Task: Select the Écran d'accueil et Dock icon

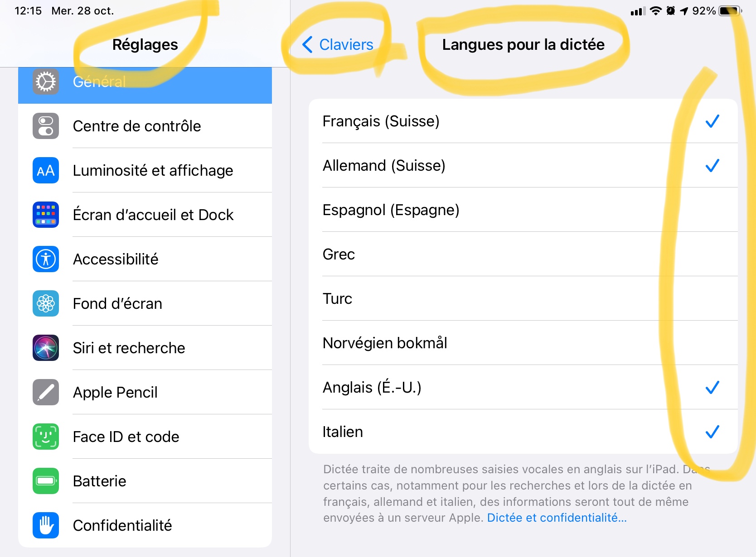Action: [46, 215]
